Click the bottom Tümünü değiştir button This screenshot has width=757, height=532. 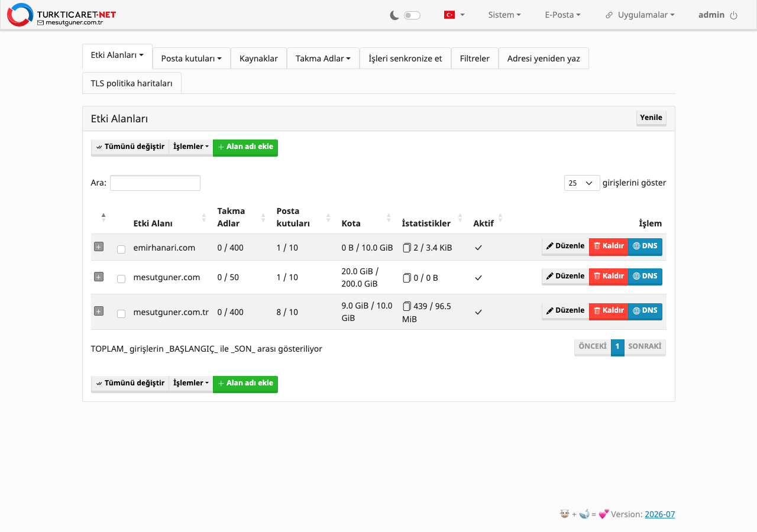tap(130, 384)
